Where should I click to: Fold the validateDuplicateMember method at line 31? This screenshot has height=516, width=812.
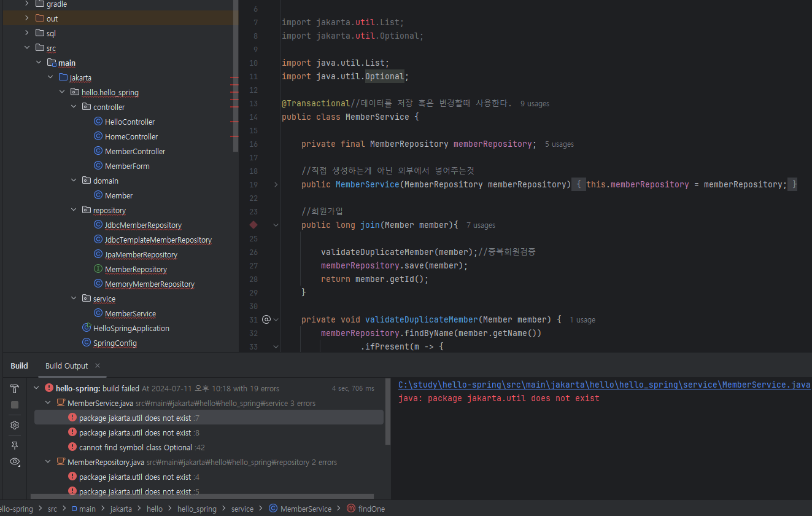click(x=276, y=319)
